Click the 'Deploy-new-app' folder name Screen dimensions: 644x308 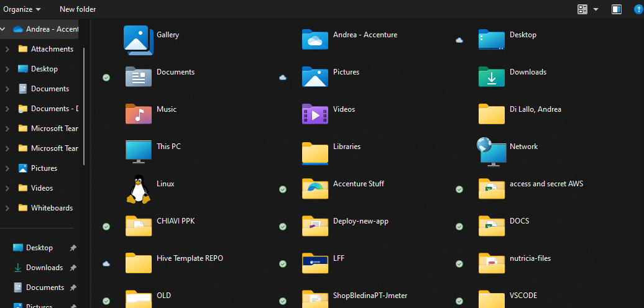[x=361, y=221]
